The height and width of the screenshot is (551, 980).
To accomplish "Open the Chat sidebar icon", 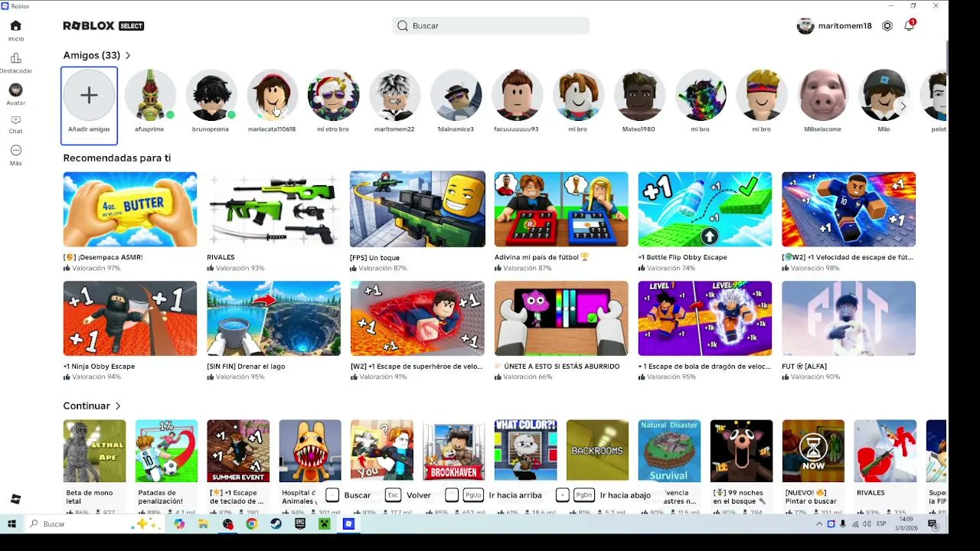I will click(x=15, y=125).
